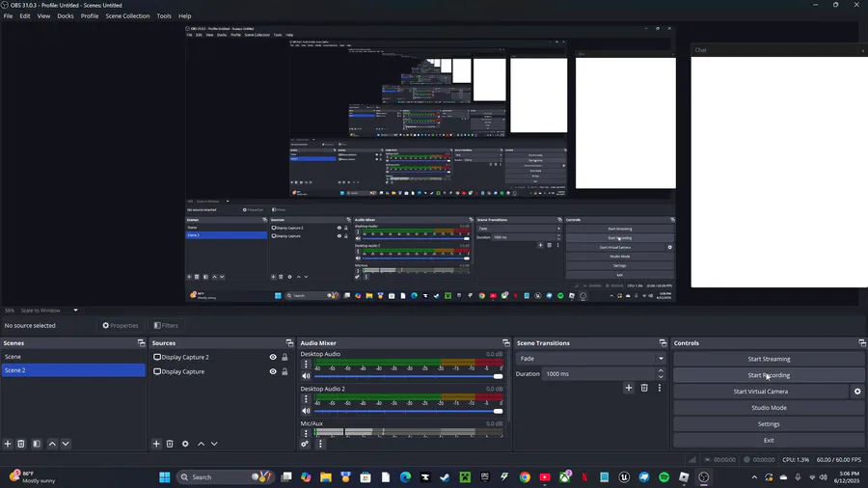
Task: Open the Fade transition dropdown
Action: click(x=590, y=359)
